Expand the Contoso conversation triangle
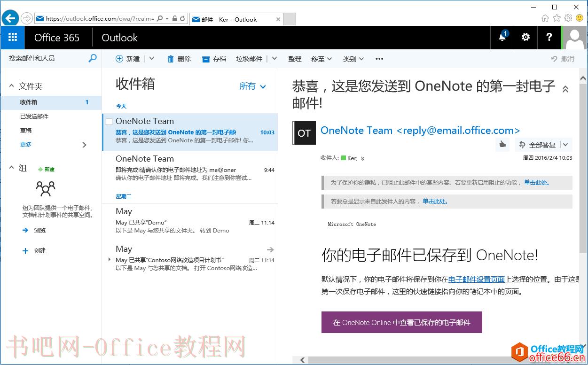588x365 pixels. 110,260
